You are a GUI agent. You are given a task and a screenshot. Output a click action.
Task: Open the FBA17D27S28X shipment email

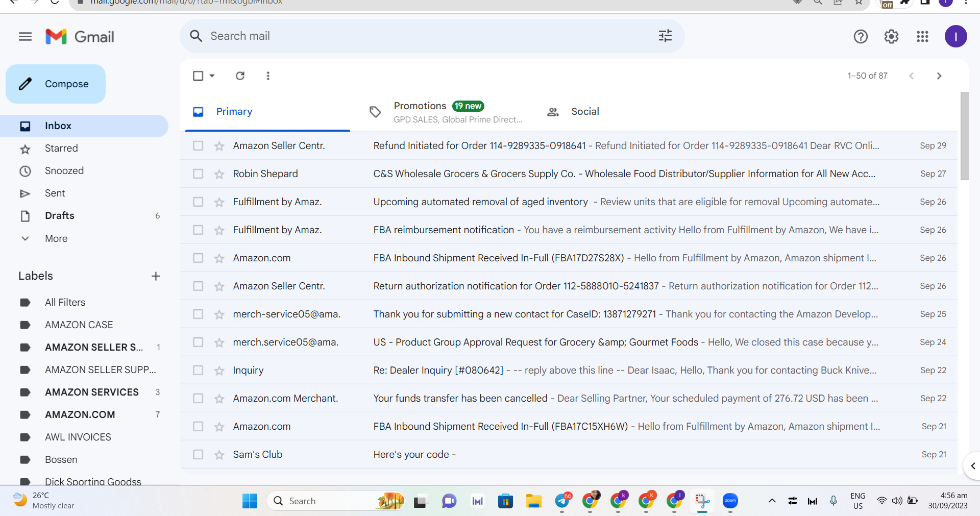click(569, 258)
